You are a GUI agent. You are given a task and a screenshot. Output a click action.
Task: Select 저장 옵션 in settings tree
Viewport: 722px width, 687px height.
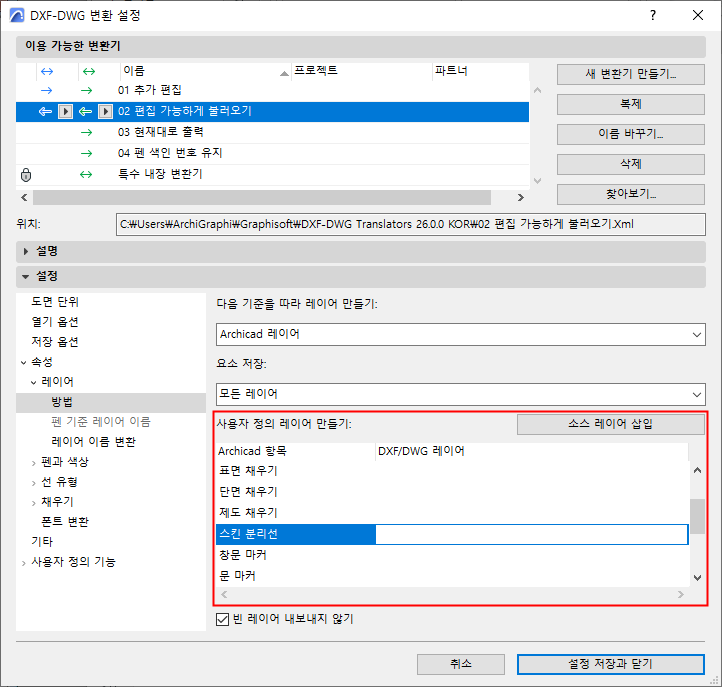pyautogui.click(x=55, y=342)
